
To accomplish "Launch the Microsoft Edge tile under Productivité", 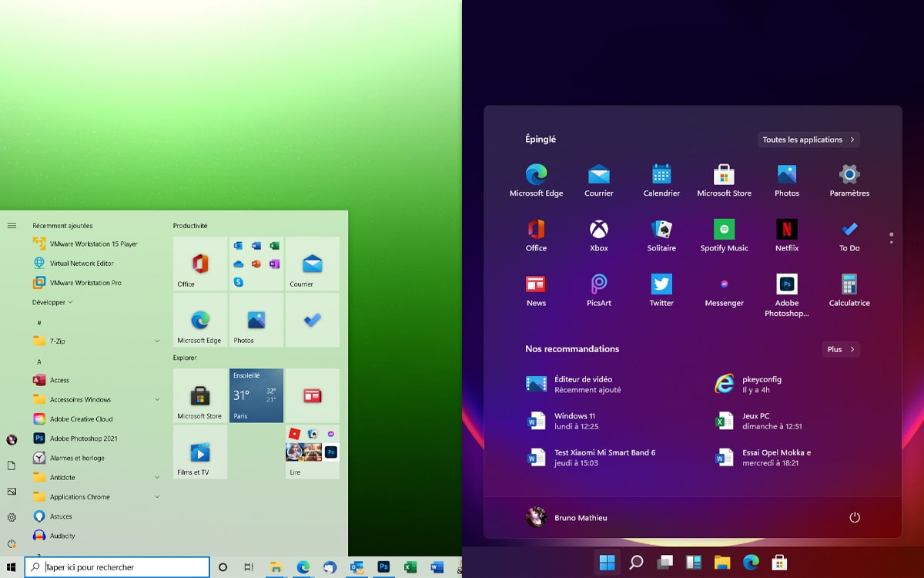I will 200,320.
